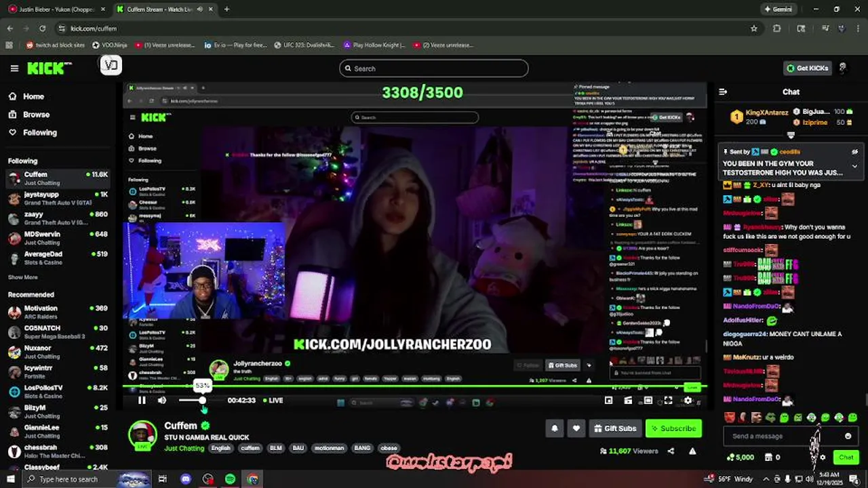Open Spotify from taskbar
868x488 pixels.
pos(230,479)
